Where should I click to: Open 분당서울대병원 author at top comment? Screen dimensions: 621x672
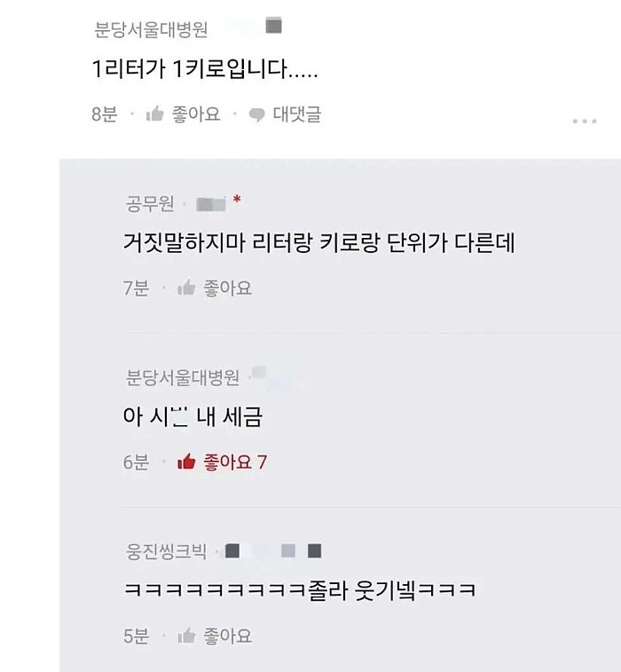(x=151, y=29)
